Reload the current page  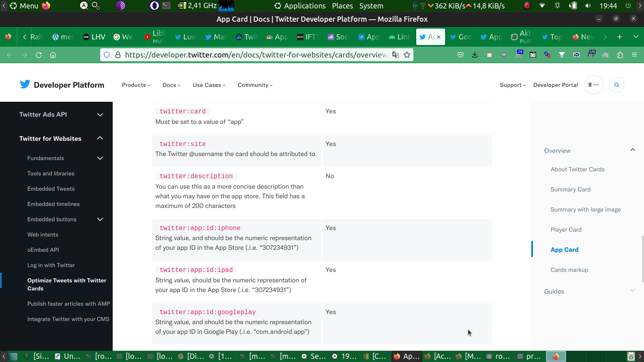click(x=39, y=55)
